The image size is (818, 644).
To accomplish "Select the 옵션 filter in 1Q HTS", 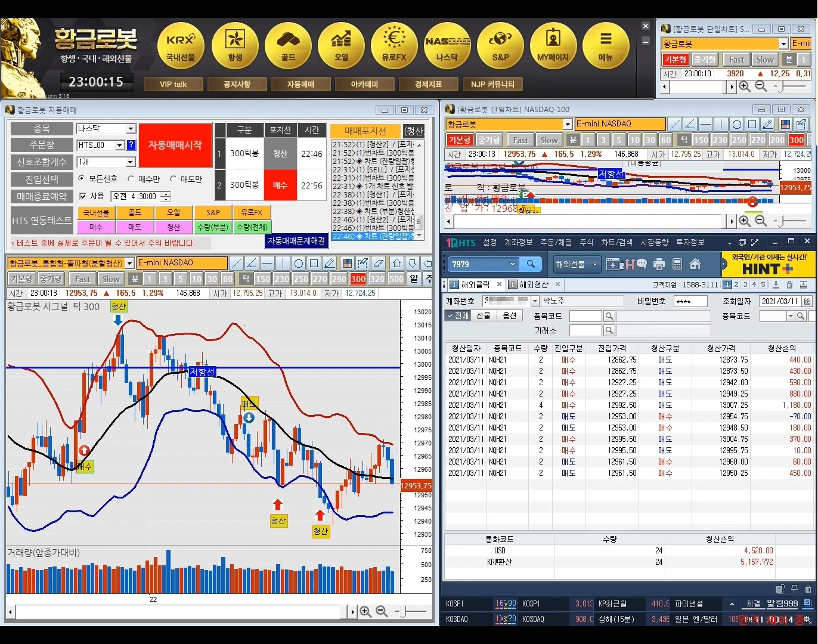I will pos(510,316).
